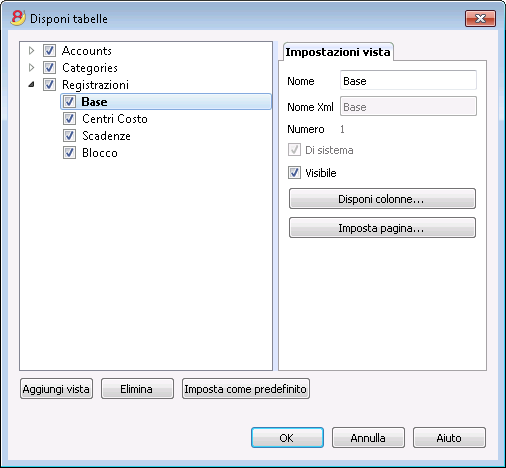
Task: Select the Scadenze view item
Action: (x=106, y=136)
